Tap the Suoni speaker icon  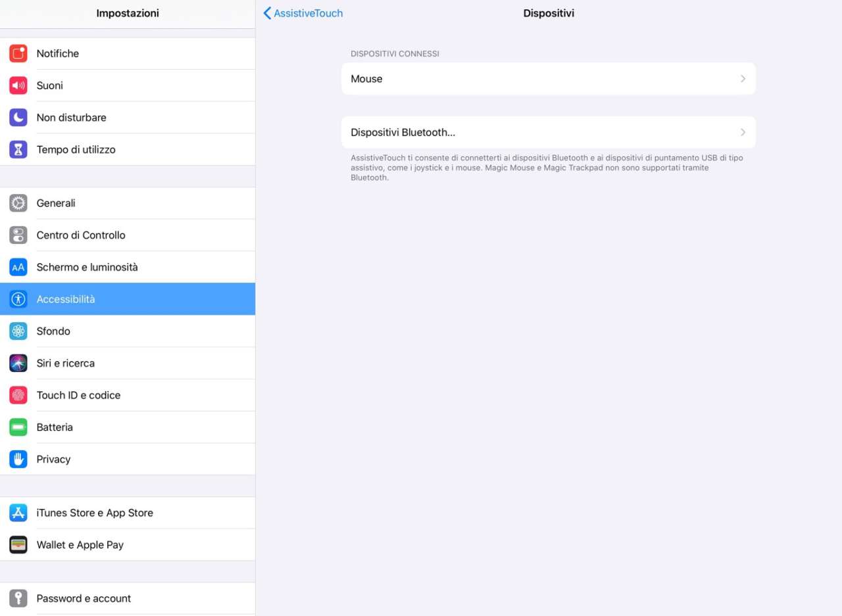18,85
